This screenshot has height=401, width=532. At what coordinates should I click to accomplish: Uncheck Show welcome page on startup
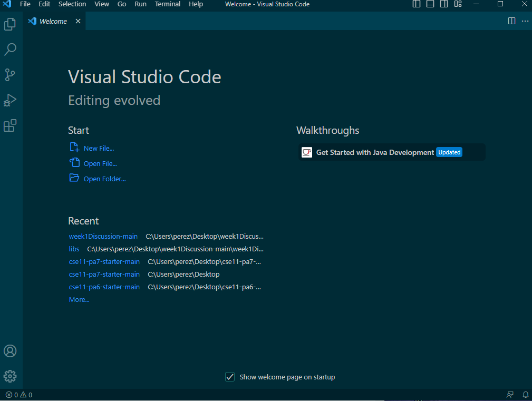230,377
